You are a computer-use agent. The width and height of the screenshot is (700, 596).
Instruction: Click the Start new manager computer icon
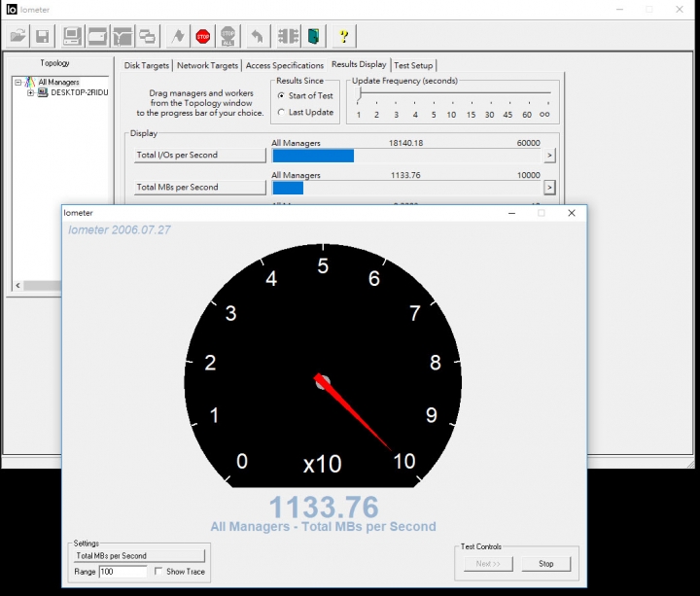(72, 36)
